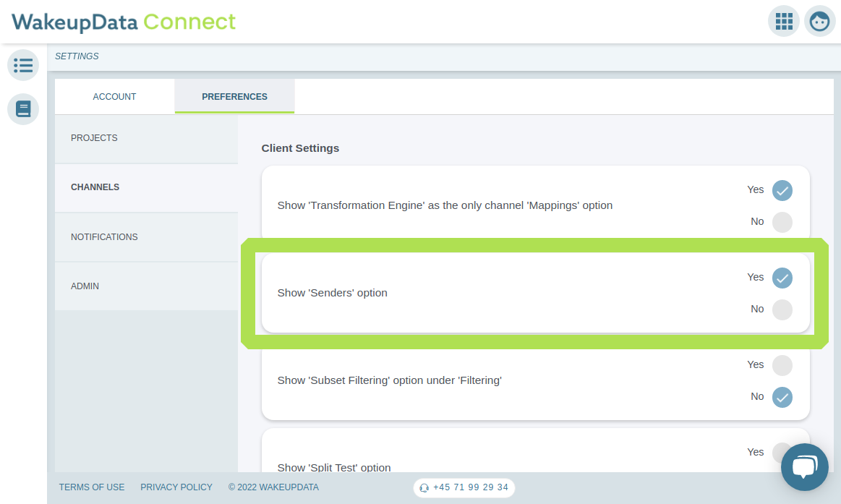Switch to the Account tab
Viewport: 841px width, 504px height.
[x=114, y=96]
